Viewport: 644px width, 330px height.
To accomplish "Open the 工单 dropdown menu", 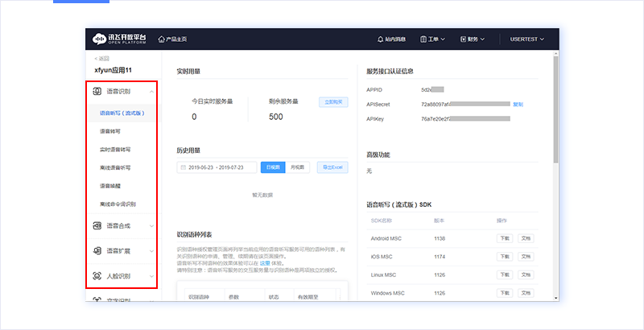I will coord(433,39).
